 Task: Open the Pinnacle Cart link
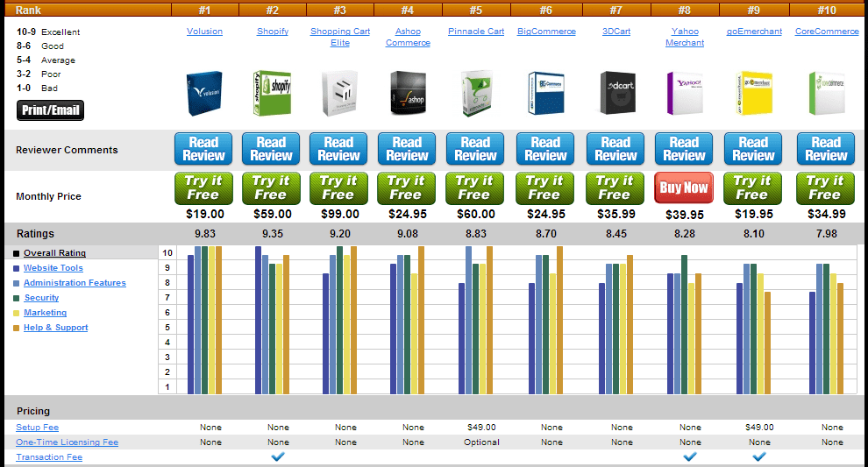pos(476,32)
